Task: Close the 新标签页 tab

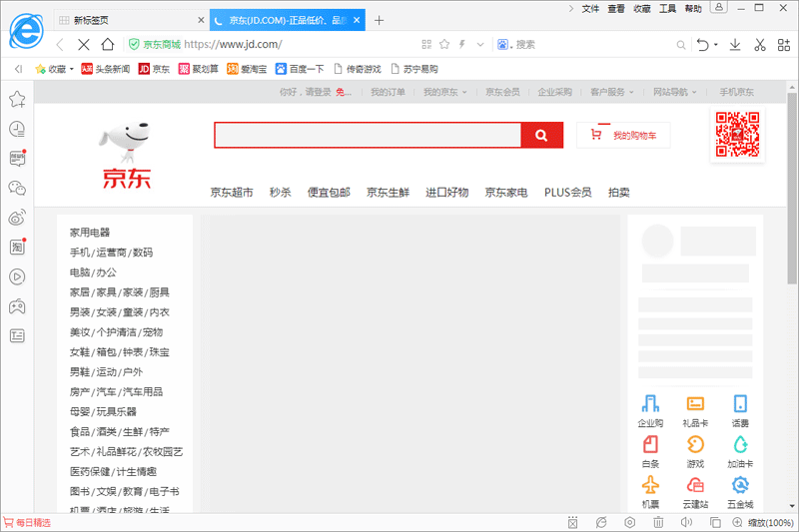Action: [x=201, y=20]
